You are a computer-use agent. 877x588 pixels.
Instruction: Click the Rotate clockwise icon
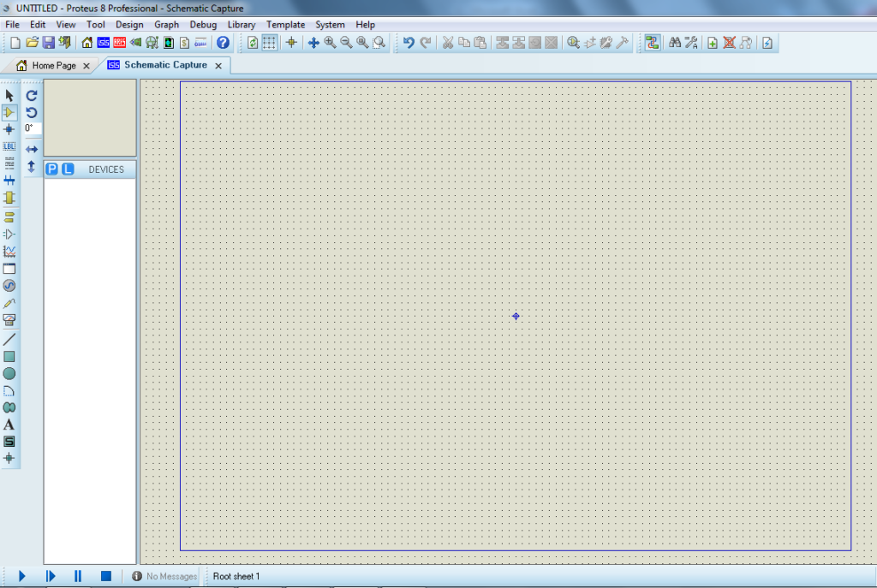[x=32, y=96]
